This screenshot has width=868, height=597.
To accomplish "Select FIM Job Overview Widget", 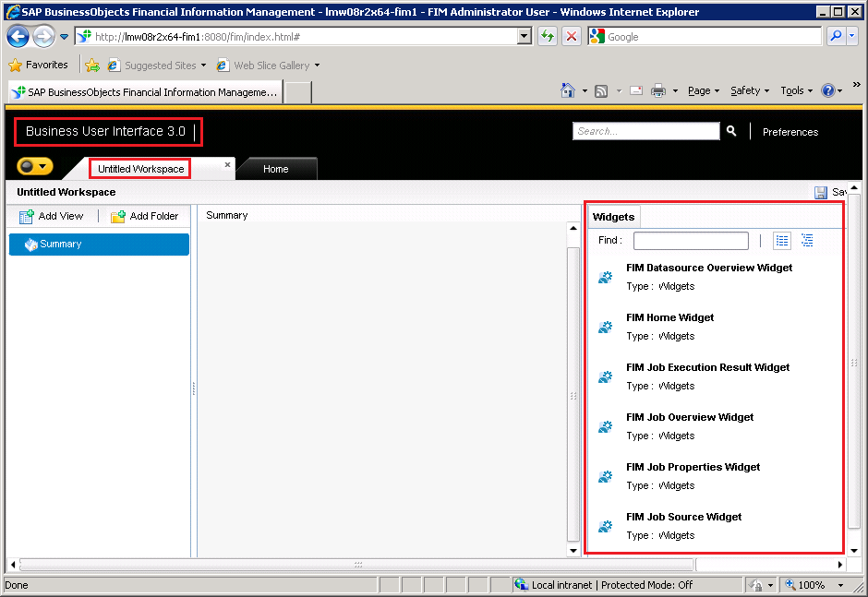I will tap(690, 417).
